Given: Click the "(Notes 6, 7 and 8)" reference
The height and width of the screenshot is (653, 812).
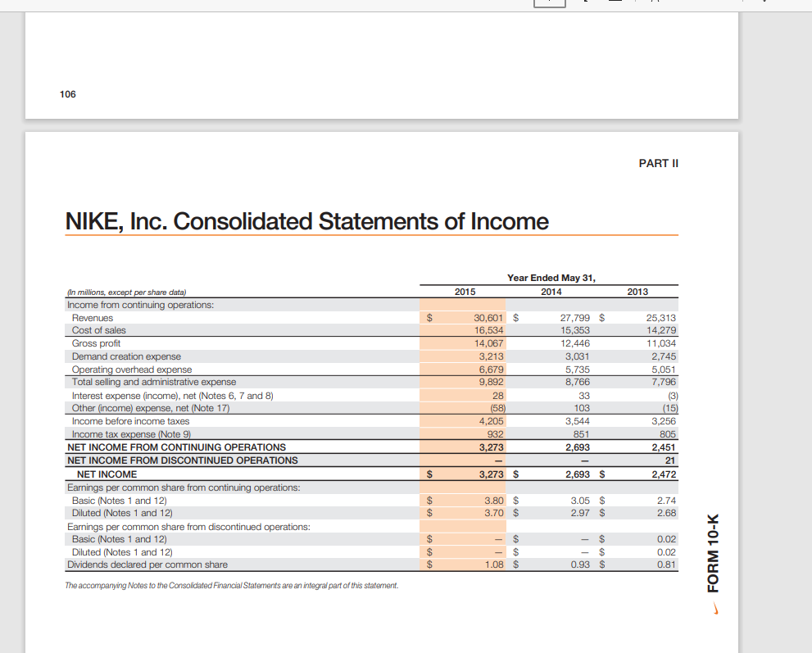Looking at the screenshot, I should coord(234,395).
